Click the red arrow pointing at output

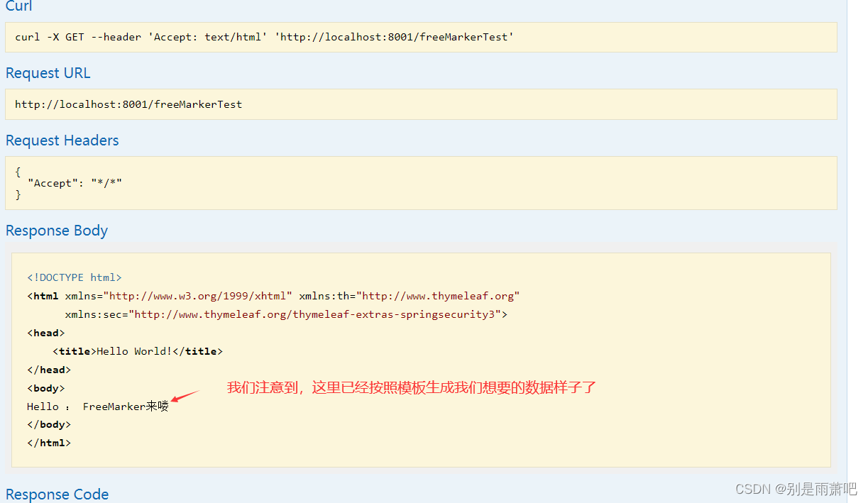click(x=185, y=394)
